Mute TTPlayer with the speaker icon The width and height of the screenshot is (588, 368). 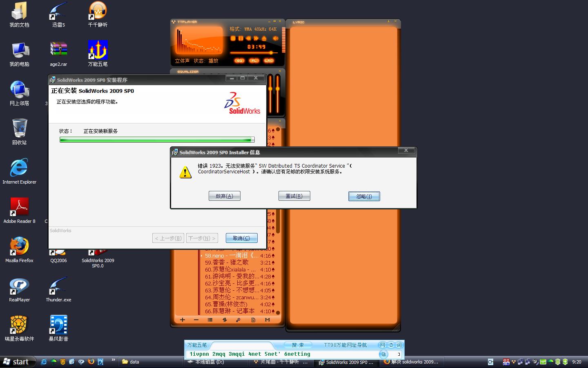pyautogui.click(x=276, y=38)
